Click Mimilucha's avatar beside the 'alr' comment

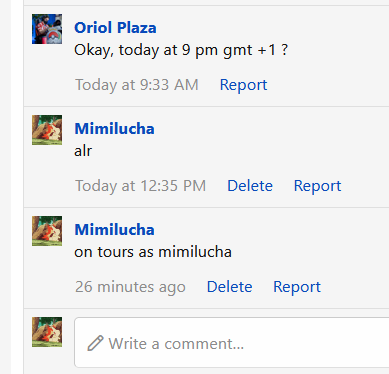[47, 130]
